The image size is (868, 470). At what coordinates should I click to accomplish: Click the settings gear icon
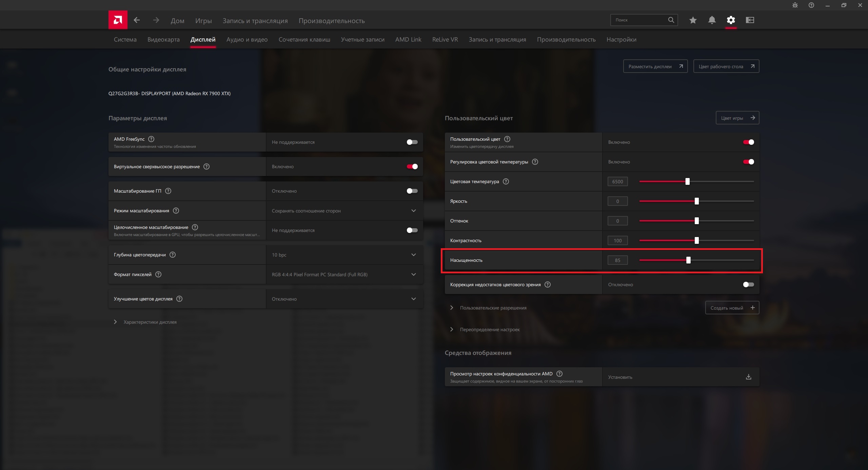(x=731, y=20)
